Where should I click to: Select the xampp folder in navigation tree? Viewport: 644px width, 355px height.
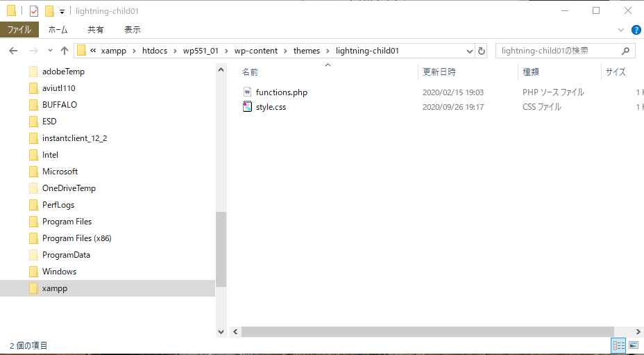[x=55, y=288]
